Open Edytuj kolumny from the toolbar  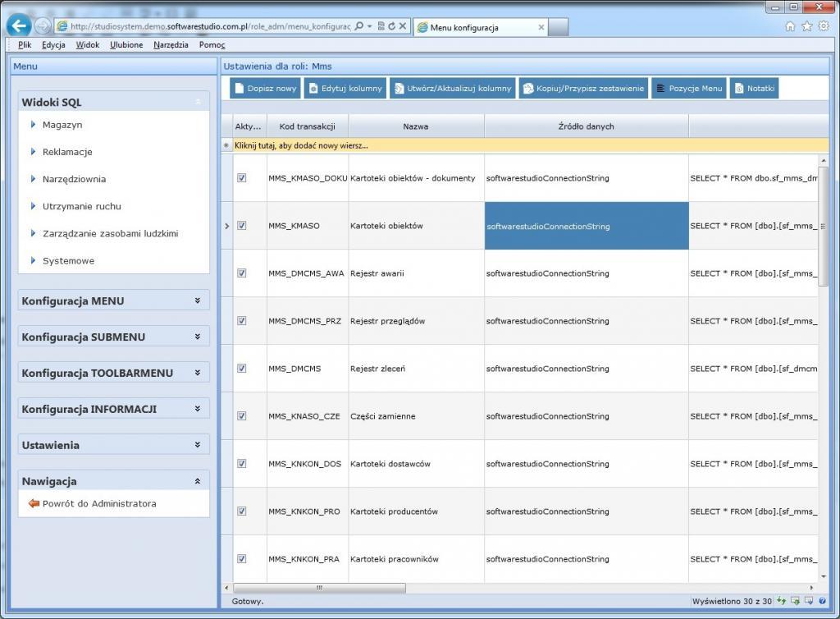coord(345,89)
